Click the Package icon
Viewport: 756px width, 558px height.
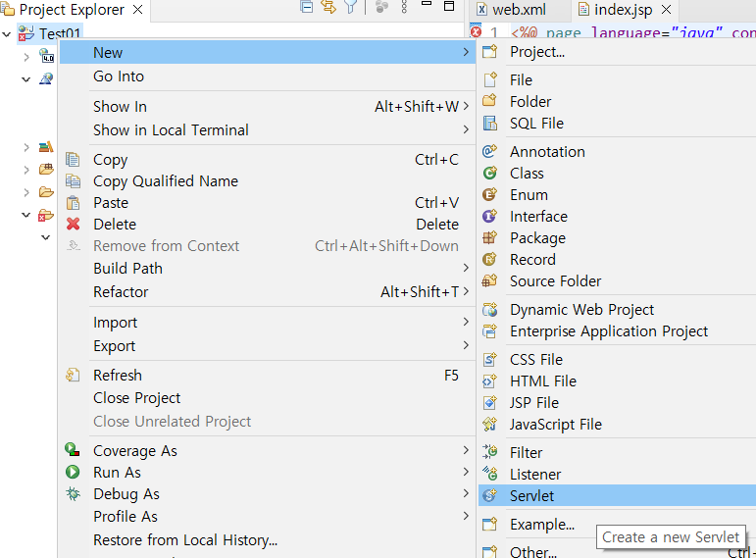[x=490, y=237]
